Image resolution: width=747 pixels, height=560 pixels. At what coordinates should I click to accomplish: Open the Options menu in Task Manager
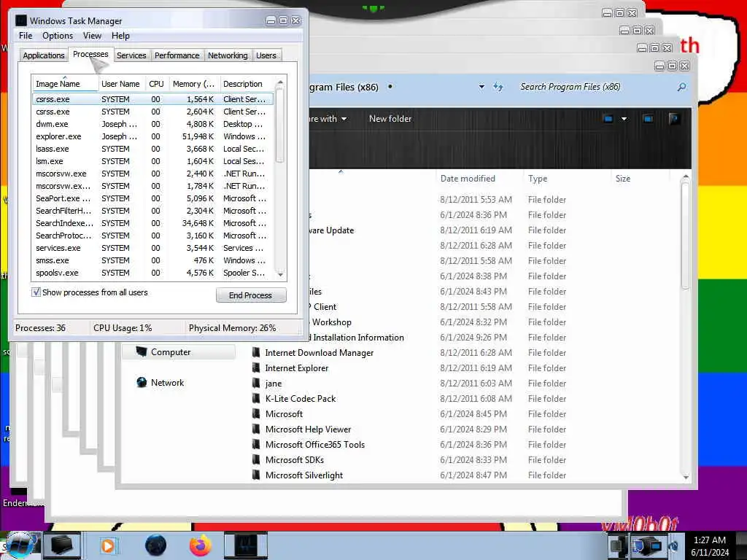click(x=58, y=36)
